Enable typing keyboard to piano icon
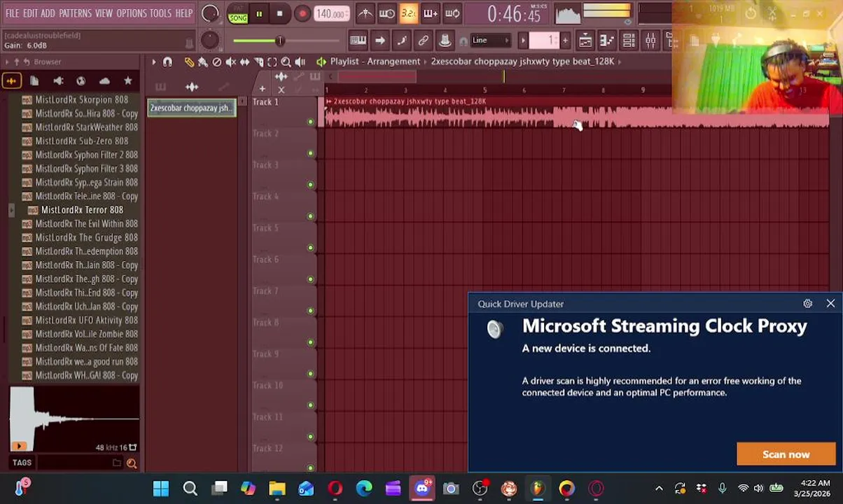 coord(358,41)
